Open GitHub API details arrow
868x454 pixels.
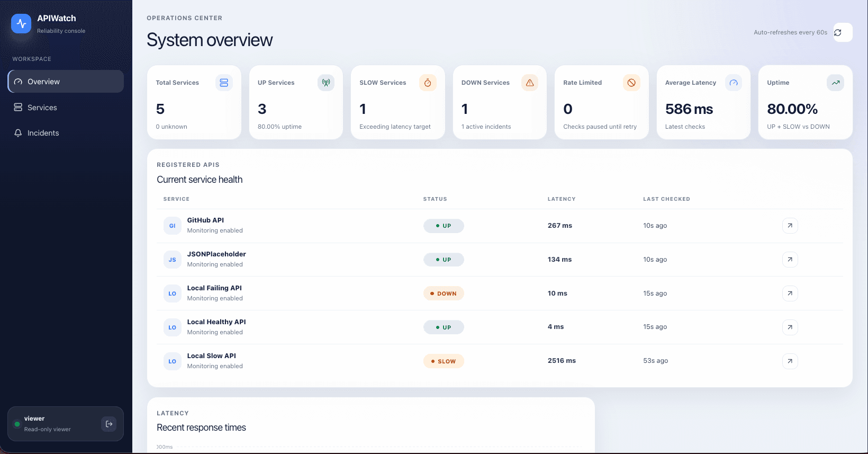point(790,226)
